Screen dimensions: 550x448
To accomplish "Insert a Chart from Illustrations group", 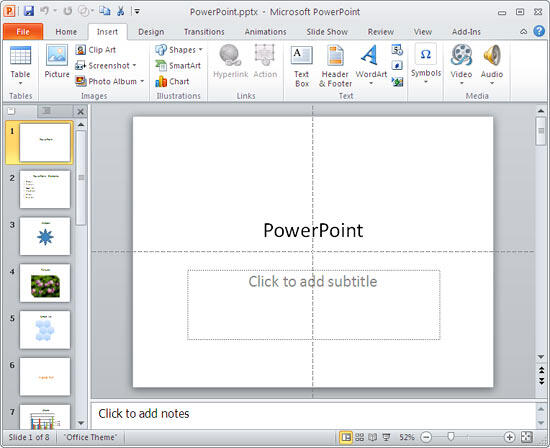I will point(172,81).
